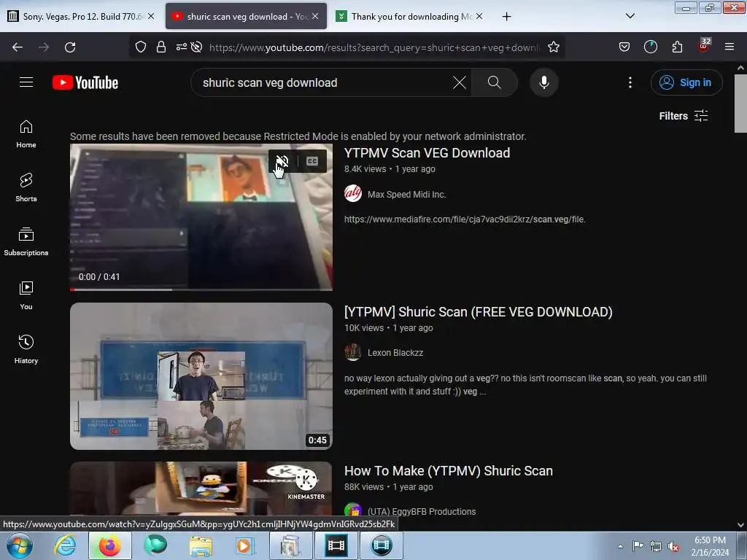Seek on the preview progress bar
The height and width of the screenshot is (560, 747).
pyautogui.click(x=201, y=289)
